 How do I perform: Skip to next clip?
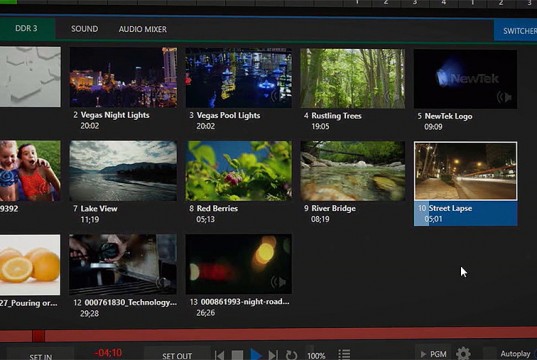pyautogui.click(x=273, y=355)
